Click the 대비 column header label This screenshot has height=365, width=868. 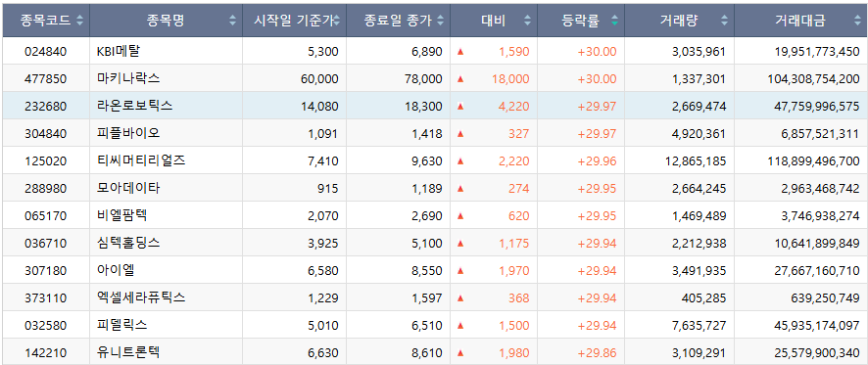pos(493,21)
